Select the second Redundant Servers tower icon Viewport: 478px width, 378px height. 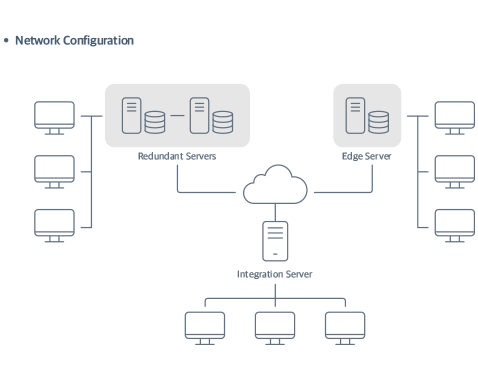point(199,115)
